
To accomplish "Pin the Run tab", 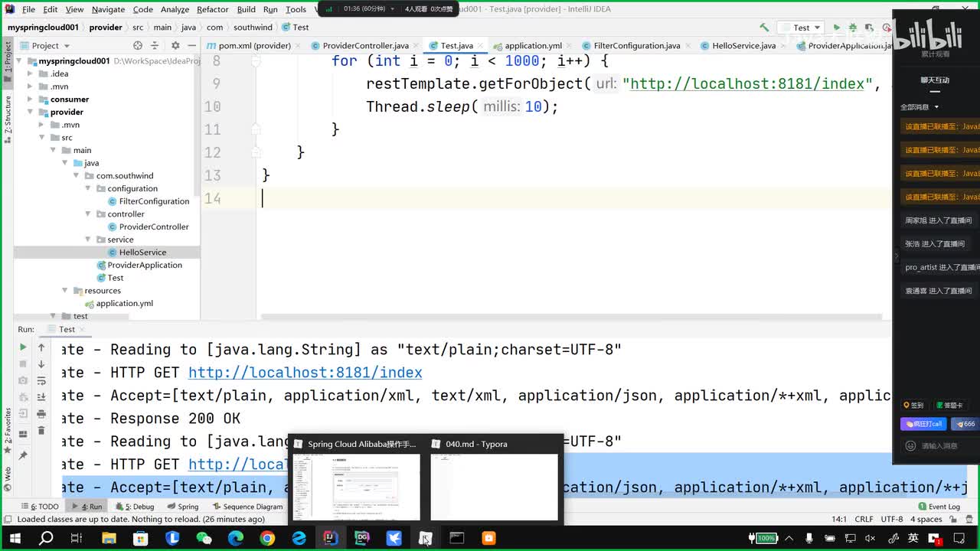I will pyautogui.click(x=23, y=455).
